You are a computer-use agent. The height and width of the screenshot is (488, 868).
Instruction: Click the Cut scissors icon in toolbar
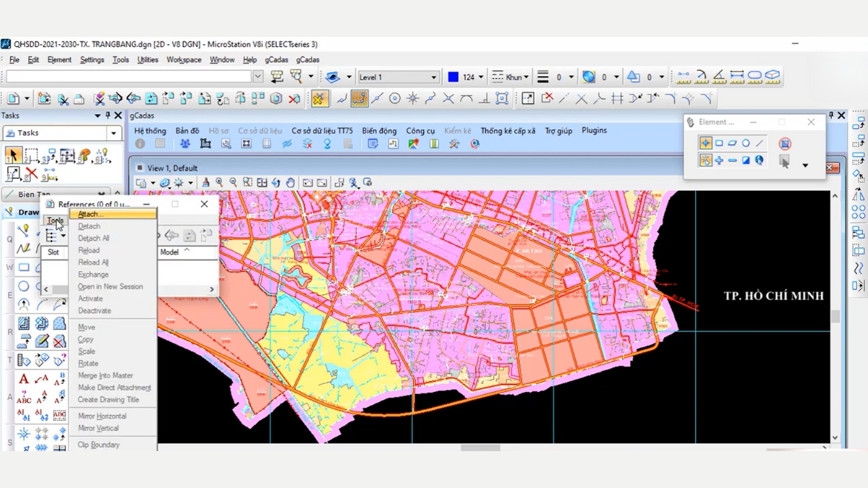[x=63, y=98]
